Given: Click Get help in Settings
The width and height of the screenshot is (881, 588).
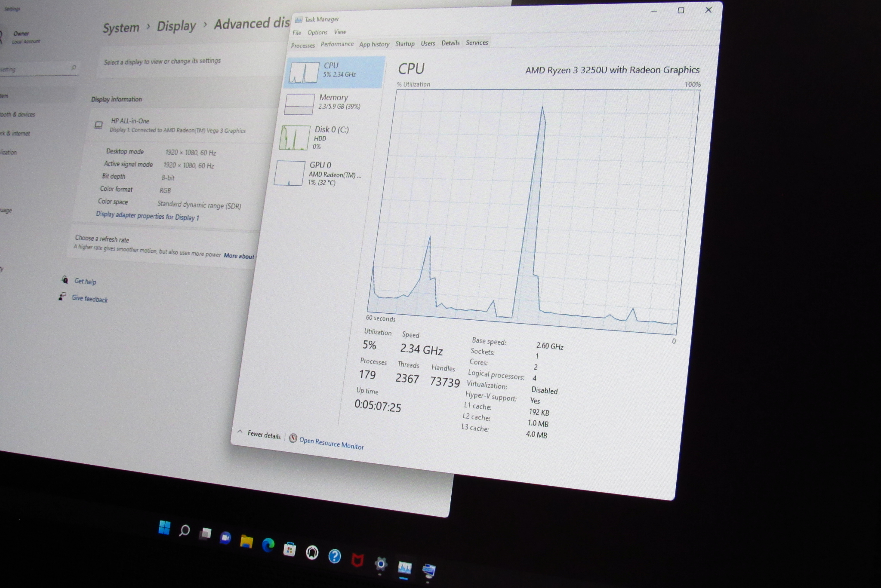Looking at the screenshot, I should (x=85, y=281).
